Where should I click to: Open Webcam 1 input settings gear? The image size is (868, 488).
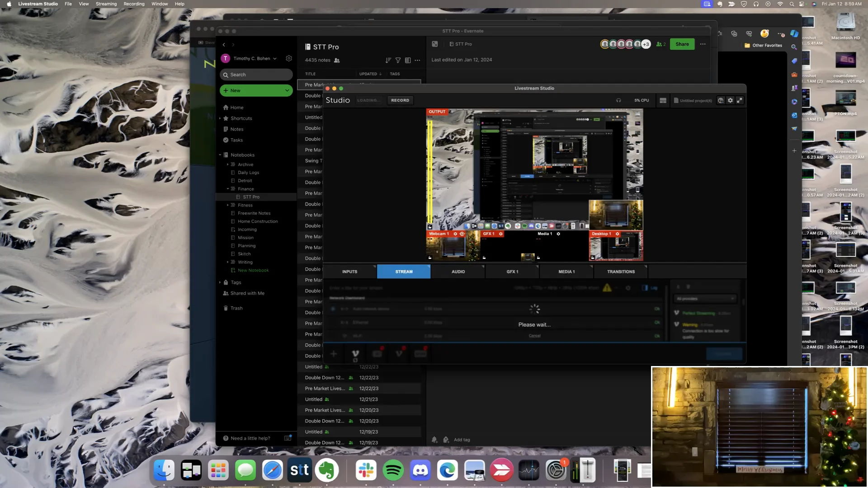point(455,234)
